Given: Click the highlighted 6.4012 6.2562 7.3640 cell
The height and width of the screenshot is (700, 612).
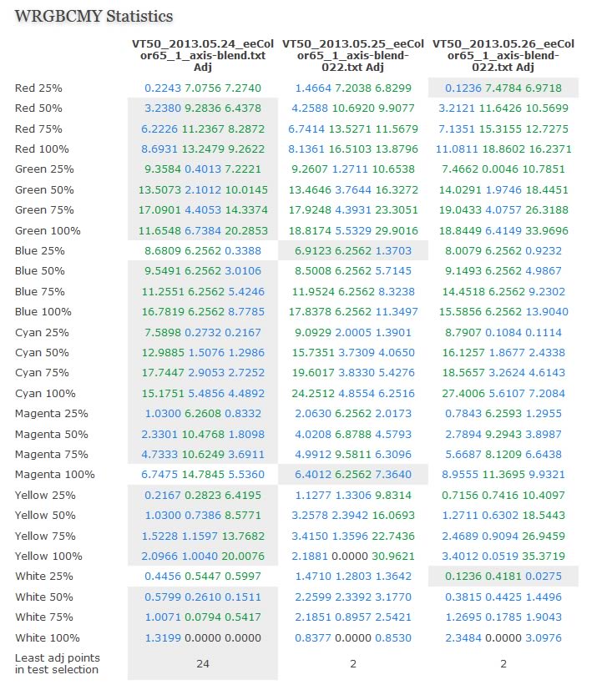Looking at the screenshot, I should click(353, 475).
